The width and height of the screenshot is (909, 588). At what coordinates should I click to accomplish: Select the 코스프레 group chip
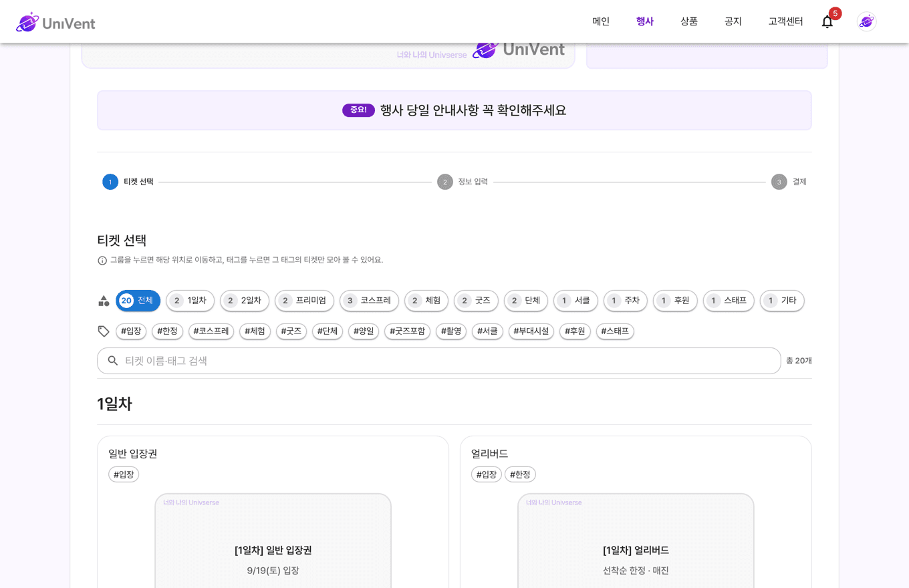point(369,301)
